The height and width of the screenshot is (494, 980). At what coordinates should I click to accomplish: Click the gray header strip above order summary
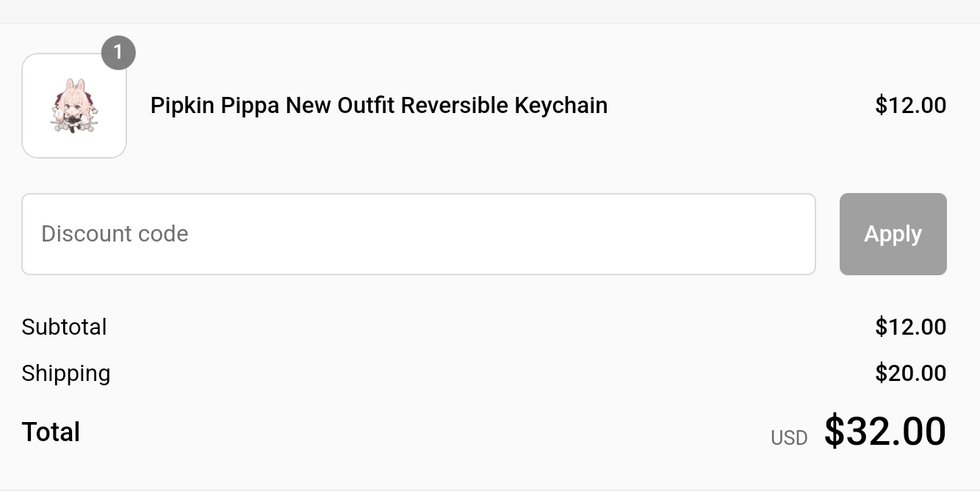tap(490, 11)
